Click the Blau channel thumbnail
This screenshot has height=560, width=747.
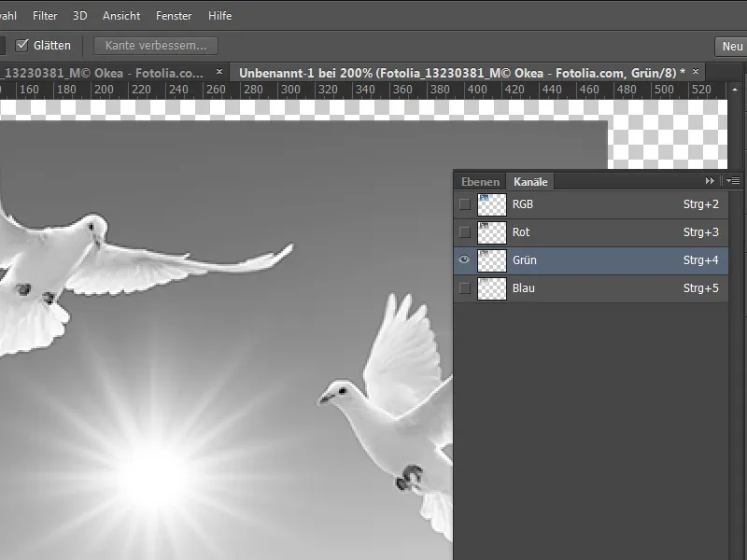point(492,288)
